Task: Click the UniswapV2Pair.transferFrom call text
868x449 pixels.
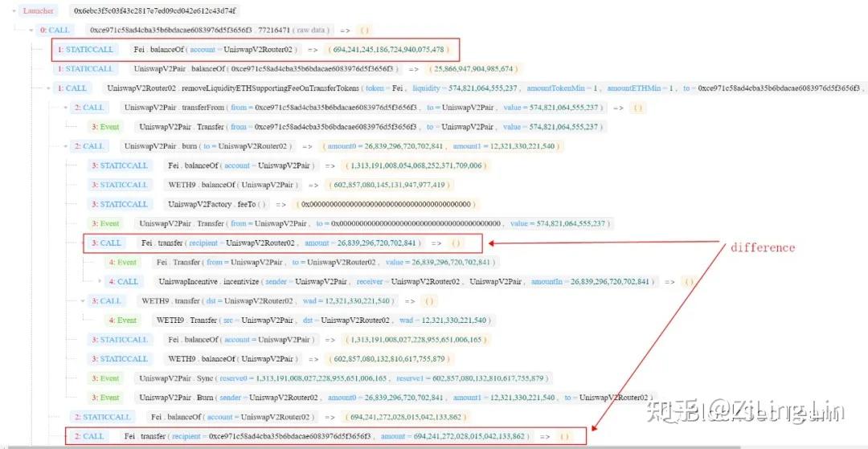Action: 365,108
